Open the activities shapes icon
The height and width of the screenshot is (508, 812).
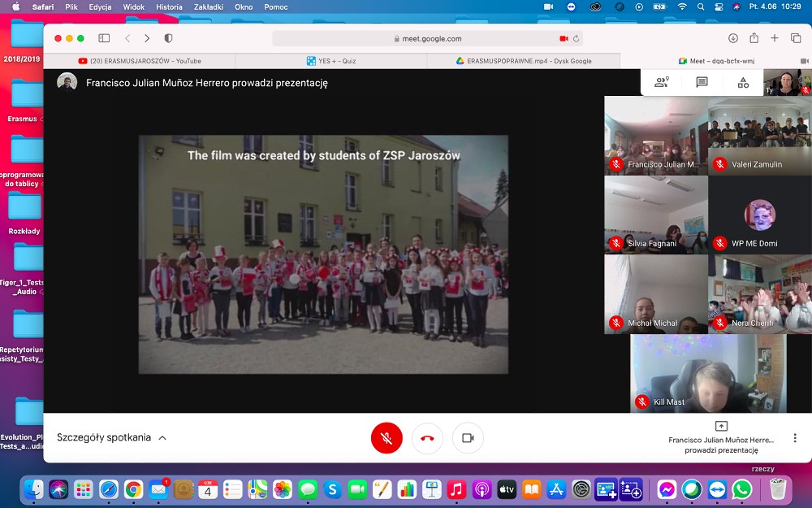click(x=743, y=82)
